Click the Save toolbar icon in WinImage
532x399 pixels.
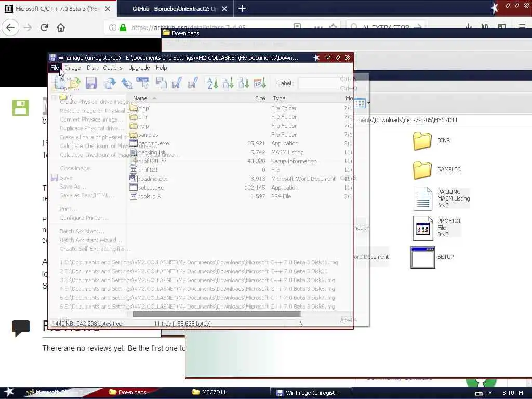(91, 83)
